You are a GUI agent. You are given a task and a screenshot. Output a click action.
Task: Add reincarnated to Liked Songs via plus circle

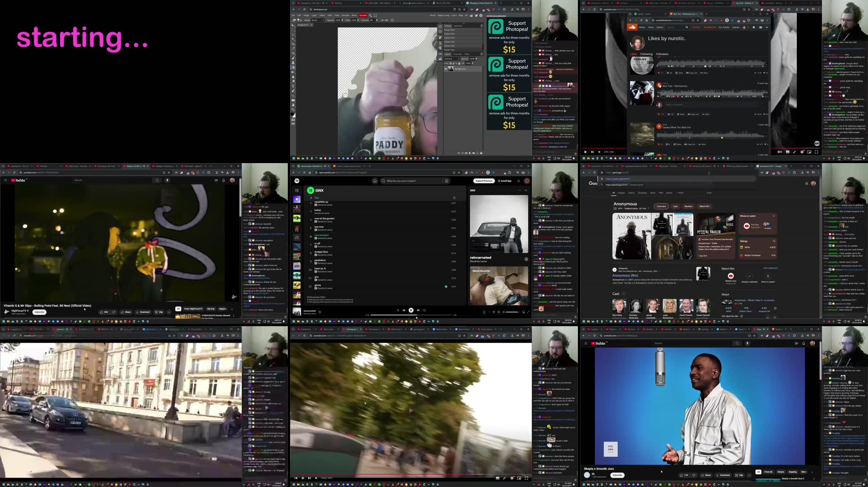(x=526, y=259)
